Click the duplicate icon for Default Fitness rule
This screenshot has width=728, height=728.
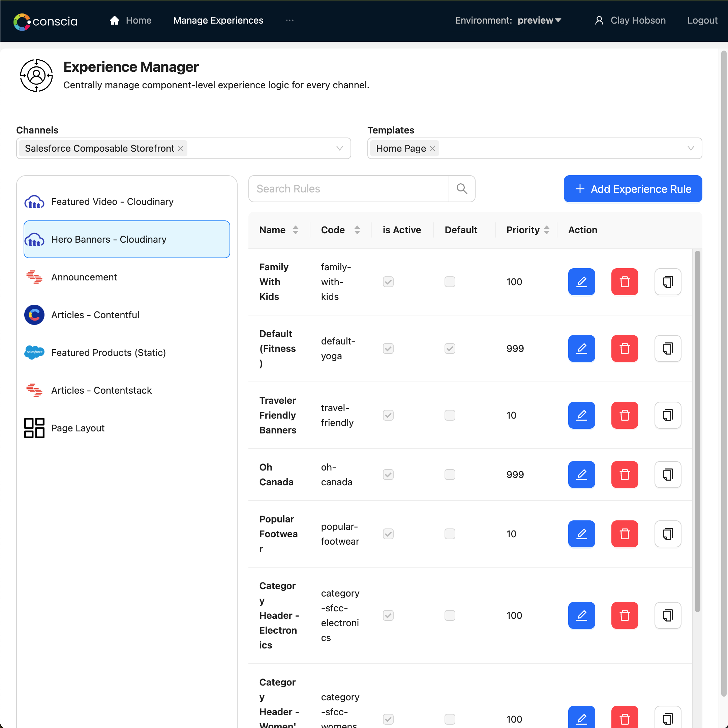(x=667, y=348)
